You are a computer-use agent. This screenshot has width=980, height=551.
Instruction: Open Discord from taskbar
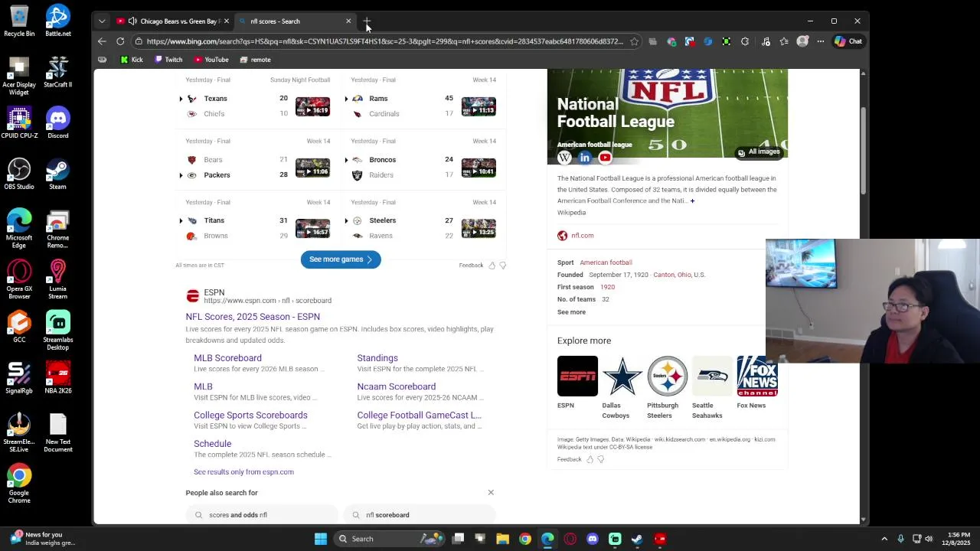[592, 539]
